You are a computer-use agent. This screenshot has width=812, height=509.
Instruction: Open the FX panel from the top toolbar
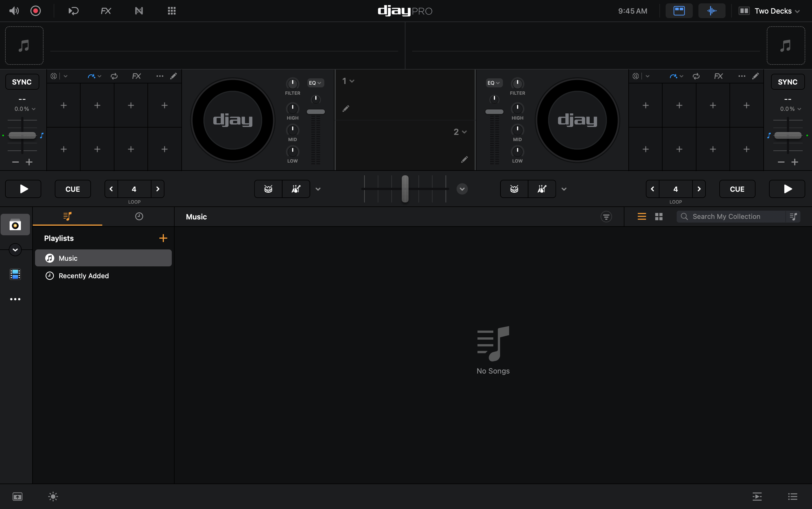tap(105, 10)
